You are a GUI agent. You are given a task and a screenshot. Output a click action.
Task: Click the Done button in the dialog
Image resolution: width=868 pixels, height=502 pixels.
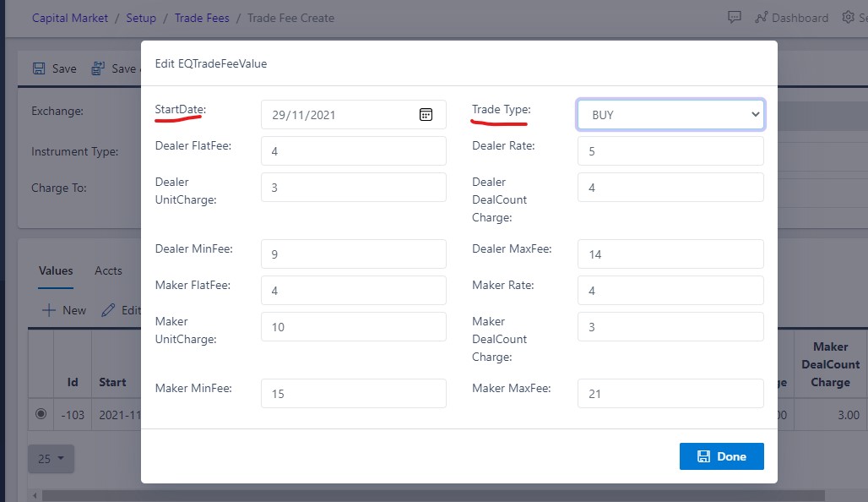pos(721,456)
